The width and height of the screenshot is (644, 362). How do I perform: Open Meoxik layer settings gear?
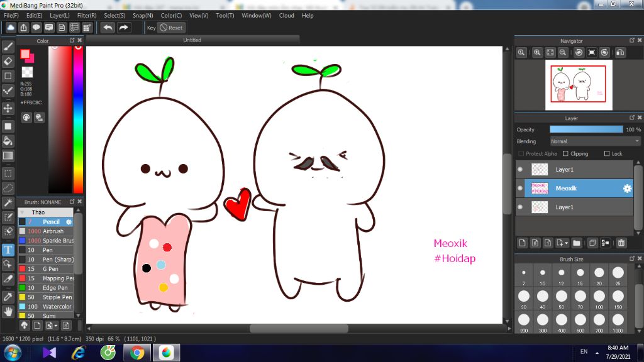[627, 189]
